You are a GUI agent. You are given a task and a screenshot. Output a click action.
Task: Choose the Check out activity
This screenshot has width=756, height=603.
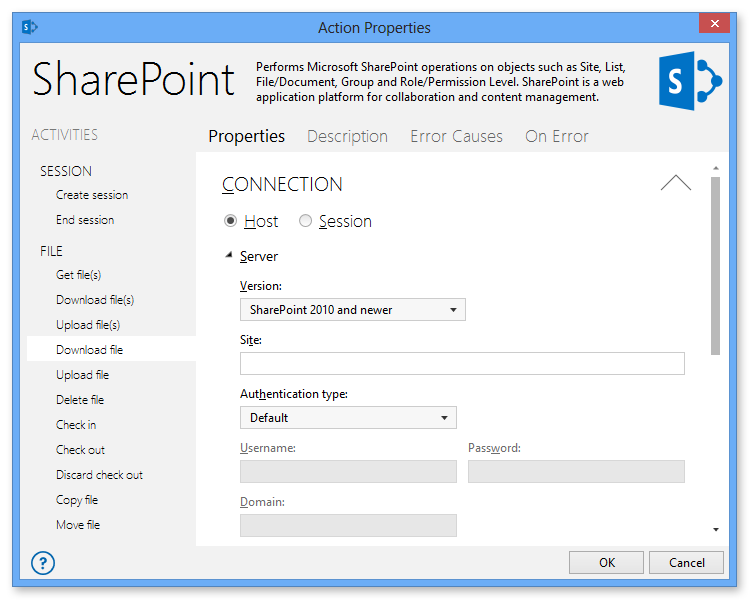click(81, 450)
